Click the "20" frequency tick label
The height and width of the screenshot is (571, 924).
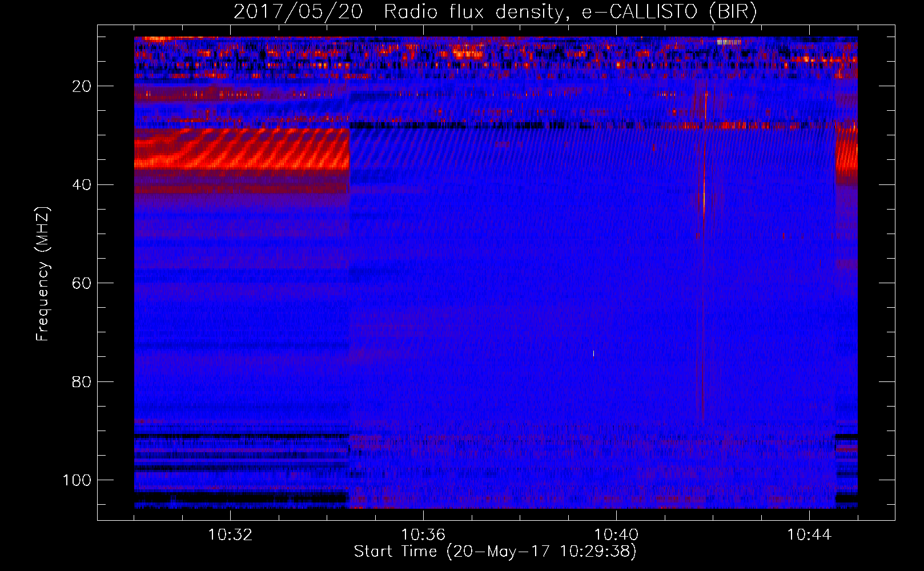tap(82, 86)
